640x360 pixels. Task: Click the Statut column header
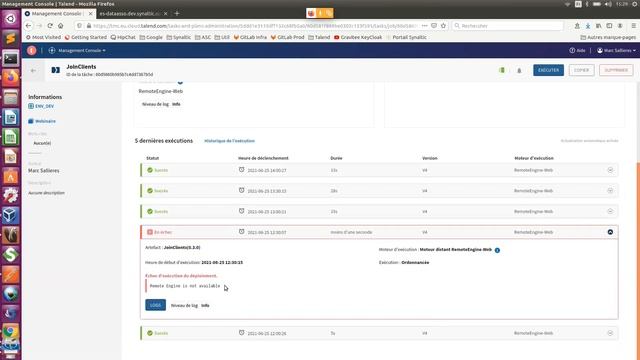click(x=153, y=158)
